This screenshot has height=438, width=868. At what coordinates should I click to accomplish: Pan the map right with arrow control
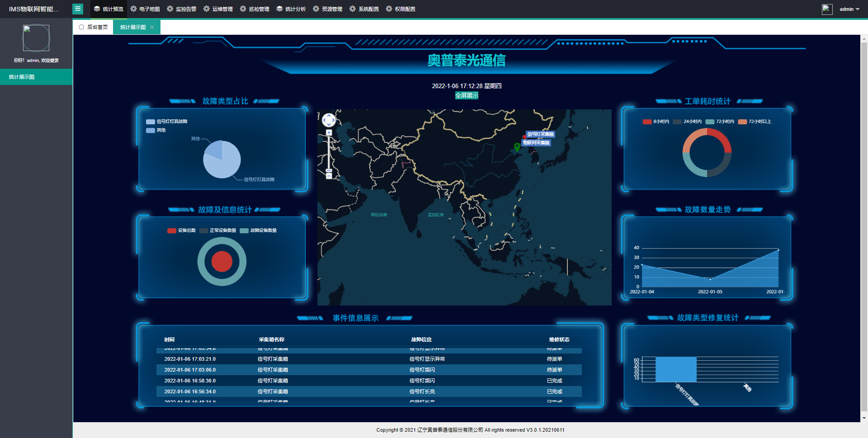(333, 120)
